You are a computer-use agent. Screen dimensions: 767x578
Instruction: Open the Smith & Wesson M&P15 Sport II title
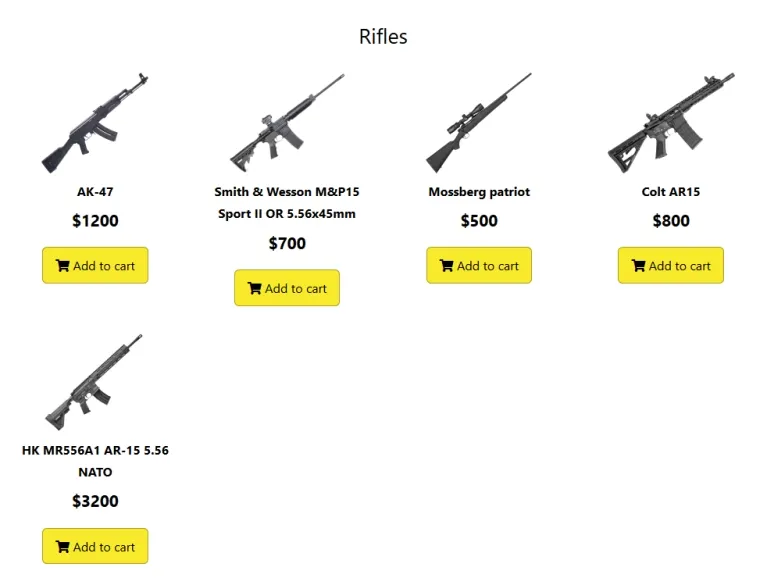(287, 202)
